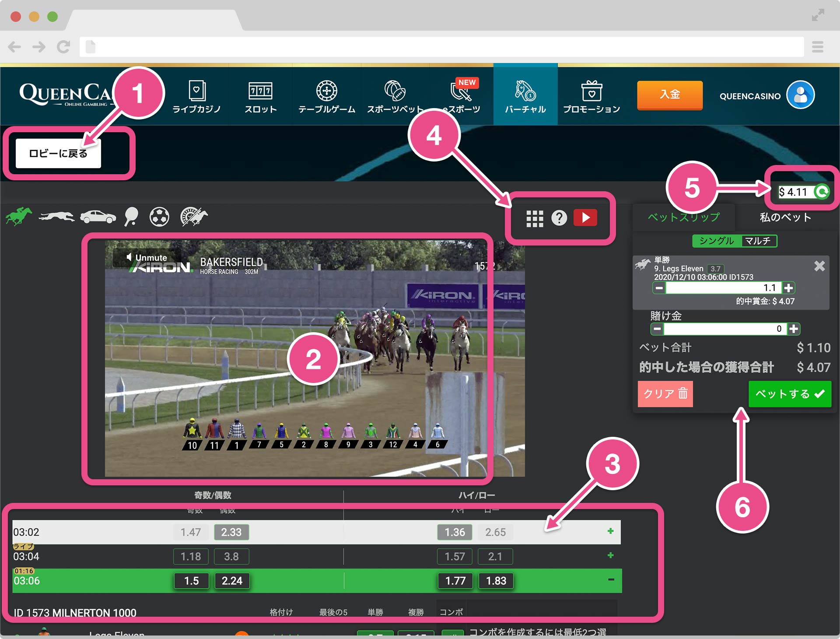Open the help question mark icon
This screenshot has height=639, width=840.
coord(559,218)
